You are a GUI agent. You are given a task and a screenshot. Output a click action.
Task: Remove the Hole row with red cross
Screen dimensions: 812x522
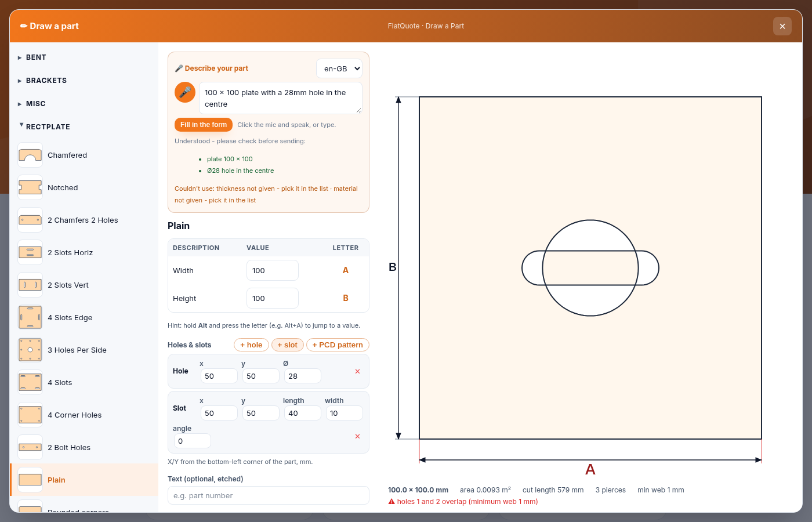click(357, 371)
